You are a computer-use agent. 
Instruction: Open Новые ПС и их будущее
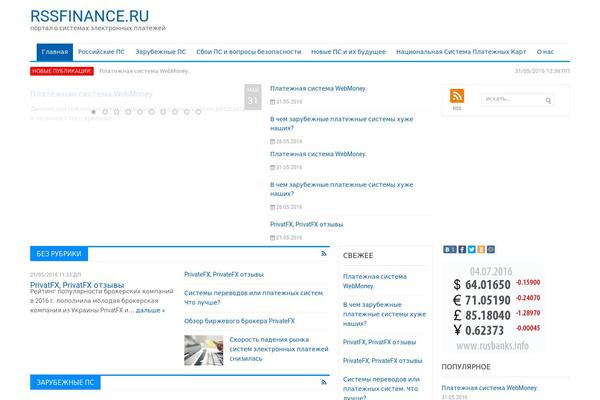(x=348, y=52)
